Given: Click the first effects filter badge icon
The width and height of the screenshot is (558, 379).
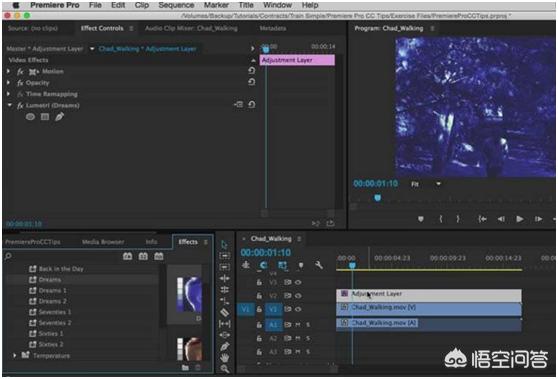Looking at the screenshot, I should click(x=127, y=256).
